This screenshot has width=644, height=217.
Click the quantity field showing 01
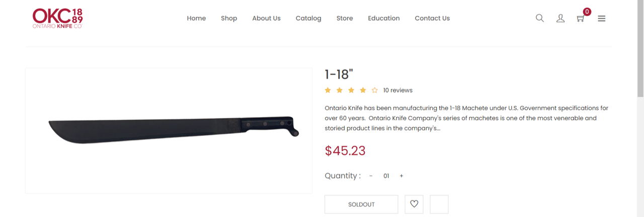[386, 176]
